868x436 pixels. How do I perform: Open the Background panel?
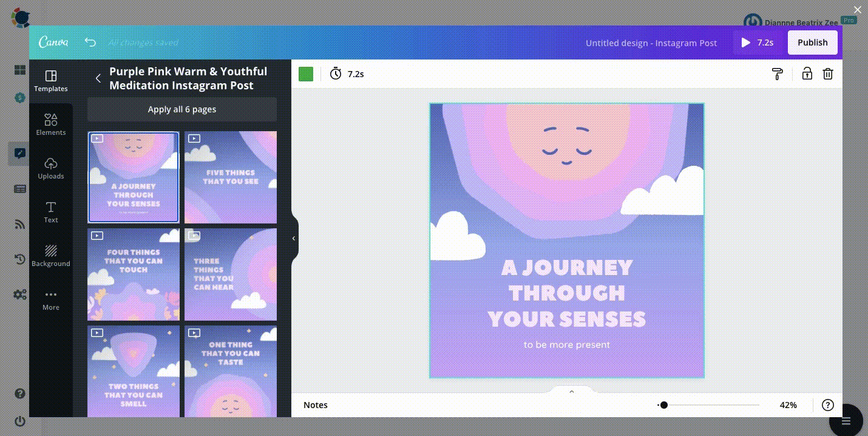51,255
